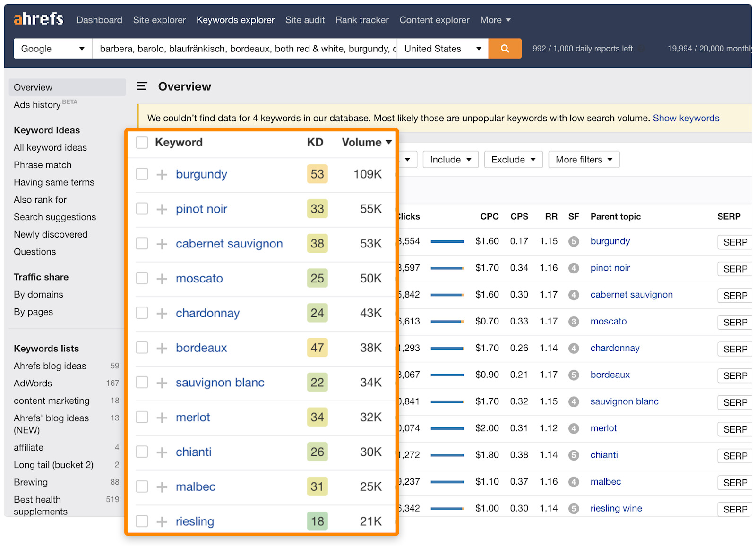Click the Show keywords link
The height and width of the screenshot is (546, 756).
[686, 118]
